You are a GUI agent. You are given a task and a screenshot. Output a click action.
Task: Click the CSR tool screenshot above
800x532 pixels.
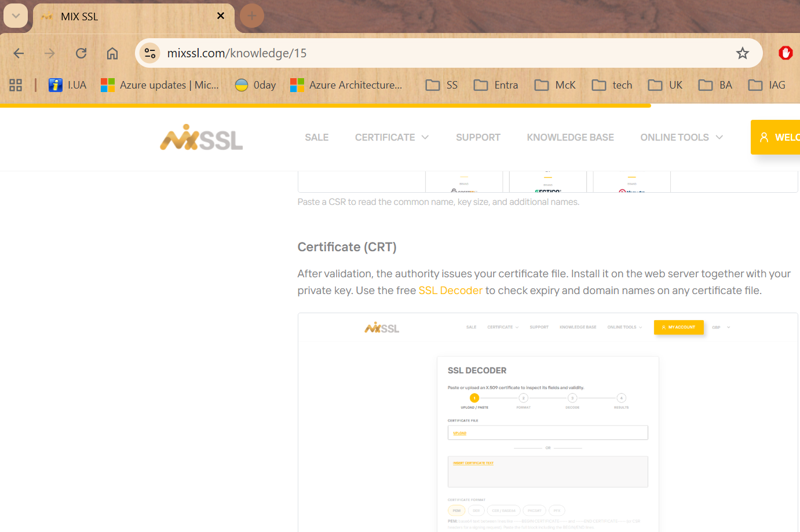tap(547, 182)
